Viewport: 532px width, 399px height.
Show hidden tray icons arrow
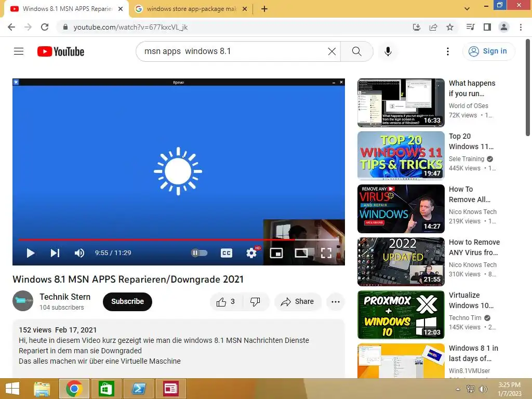coord(458,389)
